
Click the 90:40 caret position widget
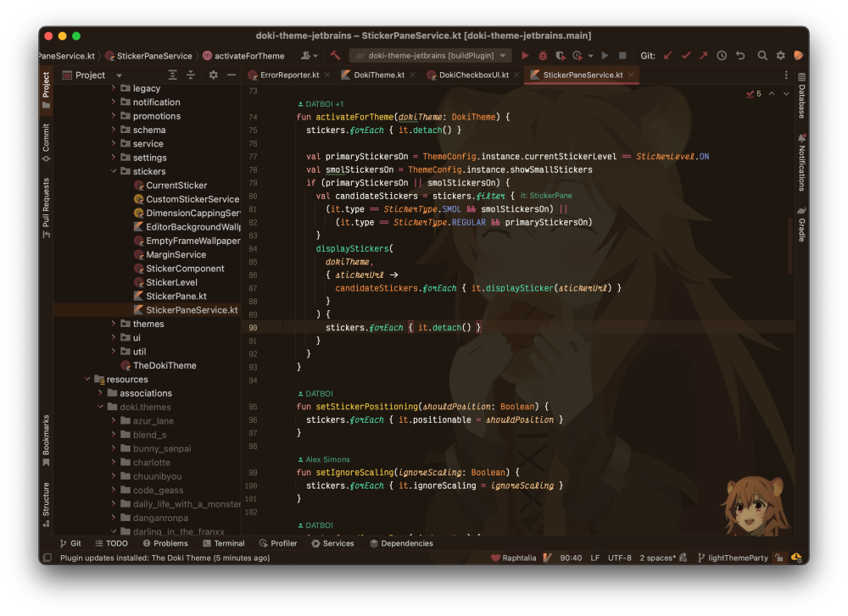571,558
